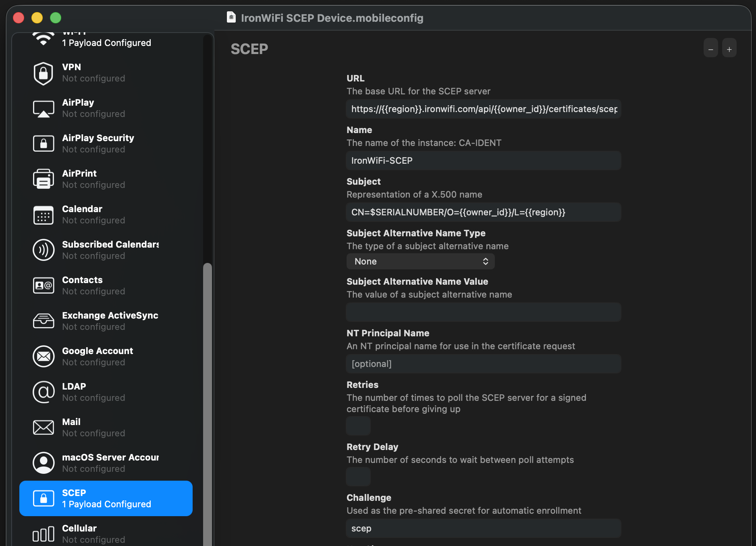Viewport: 756px width, 546px height.
Task: Click the Challenge field containing scep
Action: [483, 528]
